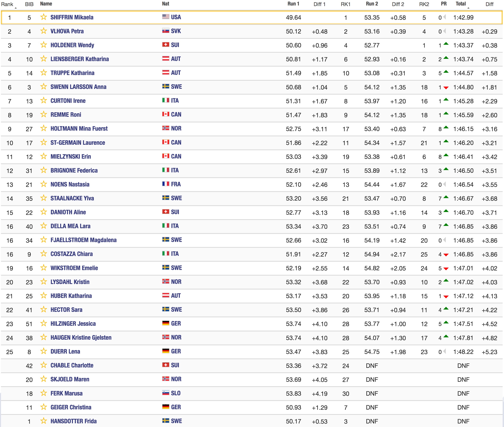
Task: Click Hansdotter's Run 1 time 50.17
Action: tap(293, 422)
